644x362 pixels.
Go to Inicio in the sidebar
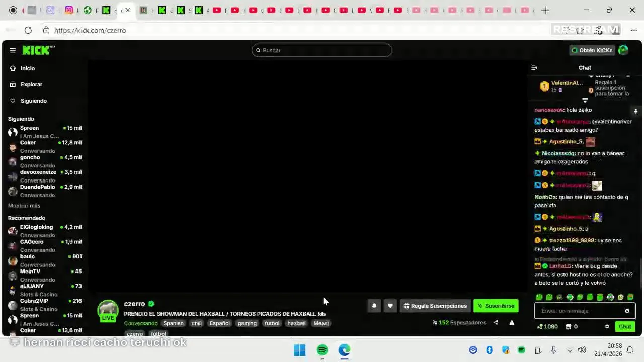(28, 68)
